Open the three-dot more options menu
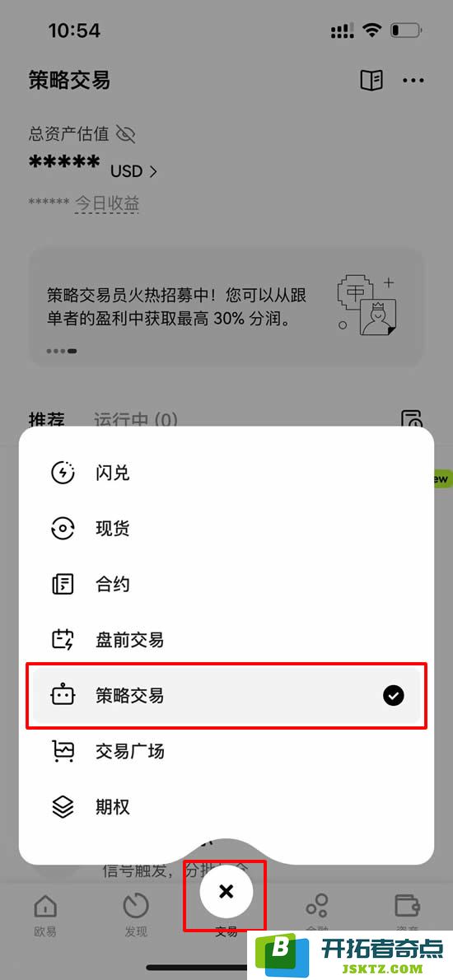The width and height of the screenshot is (453, 980). coord(413,80)
